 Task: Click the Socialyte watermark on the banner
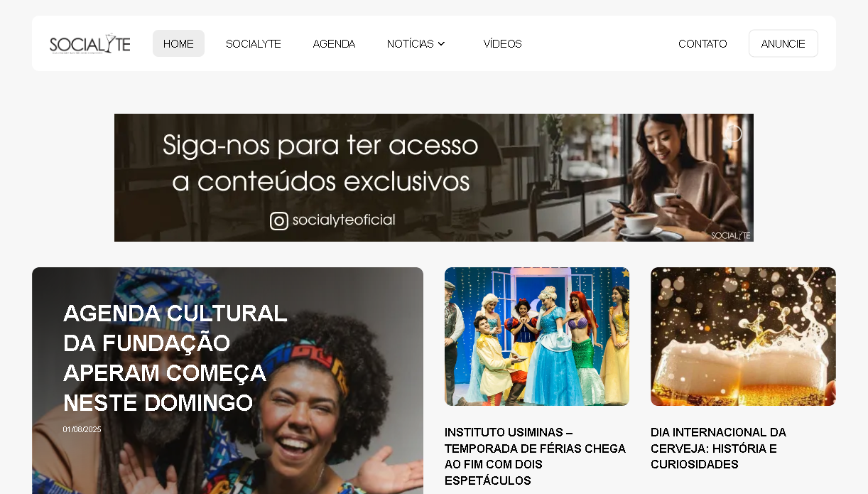tap(731, 235)
